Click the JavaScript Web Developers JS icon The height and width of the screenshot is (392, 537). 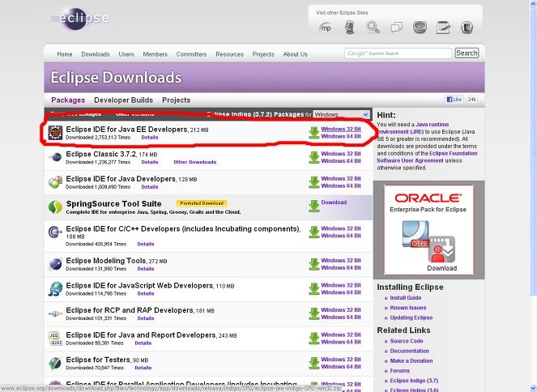(55, 289)
